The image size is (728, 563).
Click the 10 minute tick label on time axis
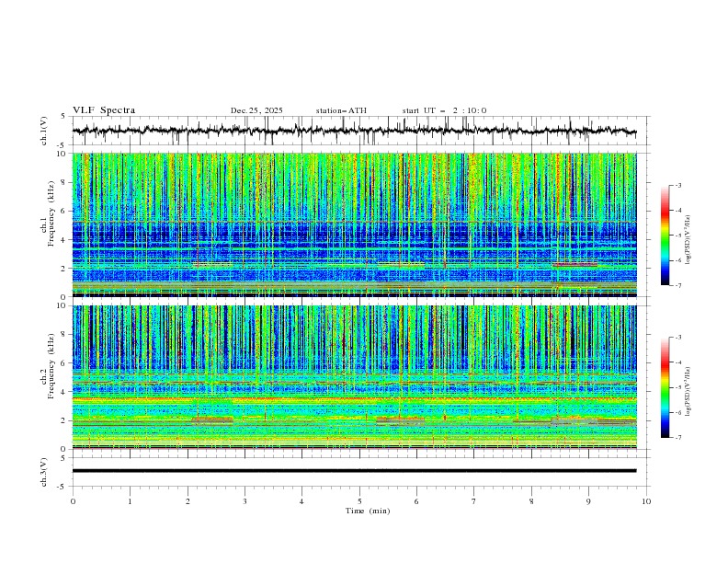click(646, 501)
